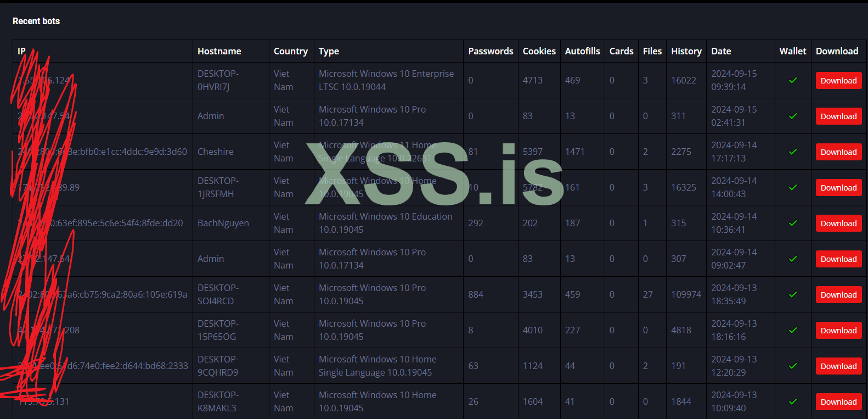This screenshot has width=868, height=419.
Task: Select hostname DESKTOP-K8MAKL3
Action: tap(218, 401)
